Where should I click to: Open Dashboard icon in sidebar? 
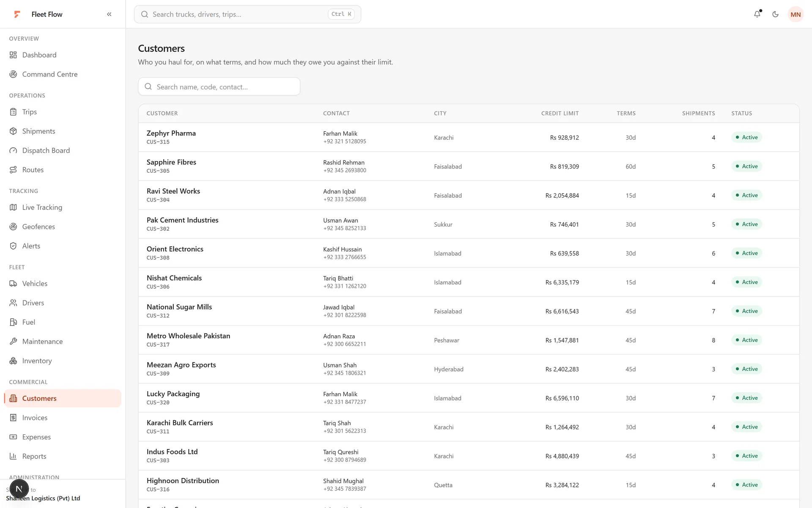point(14,55)
